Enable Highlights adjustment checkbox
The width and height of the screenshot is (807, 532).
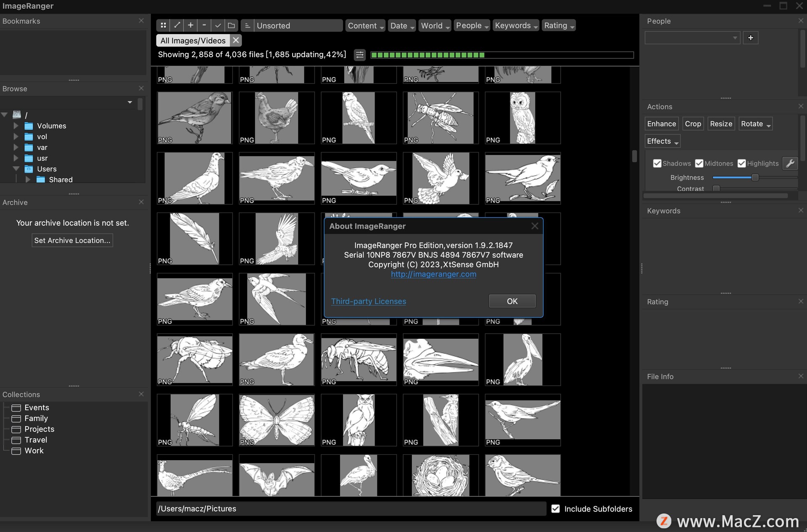(741, 163)
